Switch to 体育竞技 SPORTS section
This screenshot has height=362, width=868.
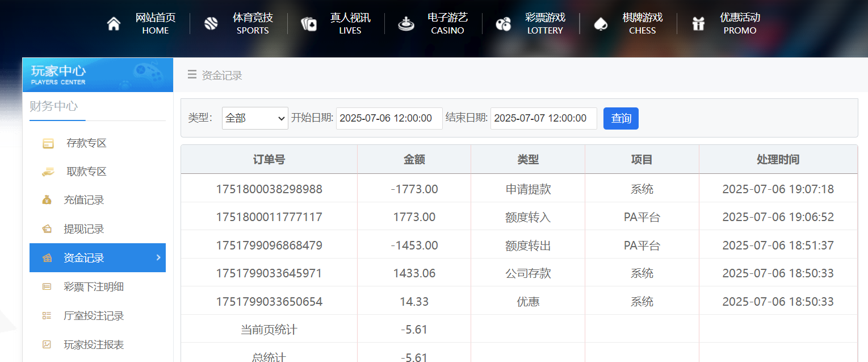coord(211,23)
